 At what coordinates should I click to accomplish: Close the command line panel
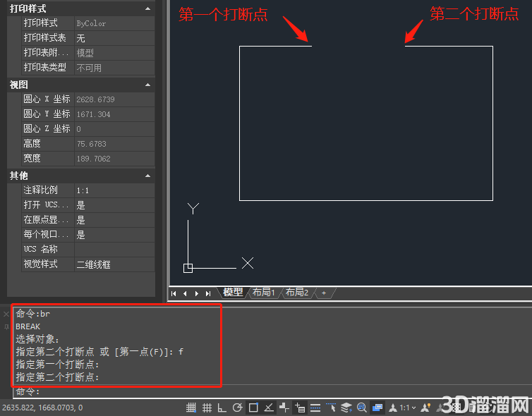tap(6, 314)
